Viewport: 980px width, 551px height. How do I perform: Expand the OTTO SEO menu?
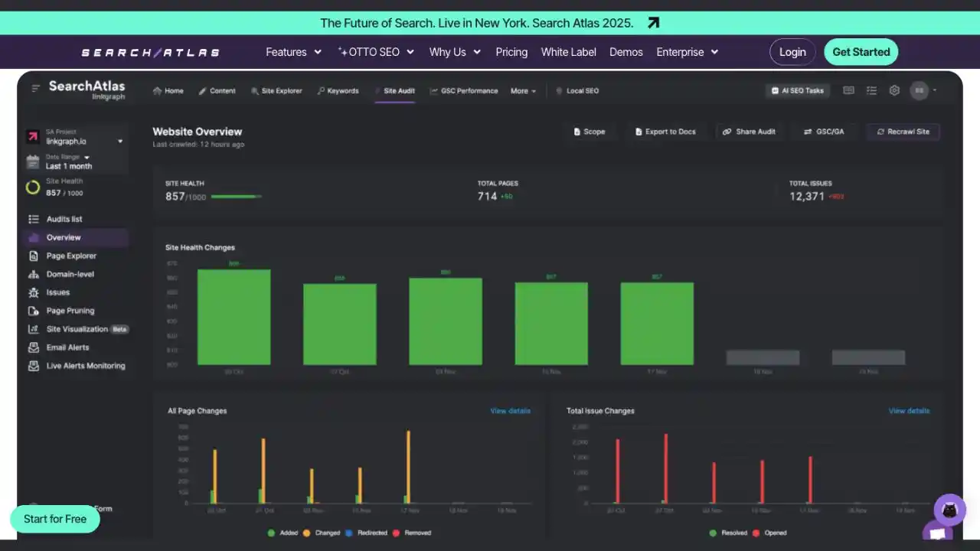coord(376,52)
